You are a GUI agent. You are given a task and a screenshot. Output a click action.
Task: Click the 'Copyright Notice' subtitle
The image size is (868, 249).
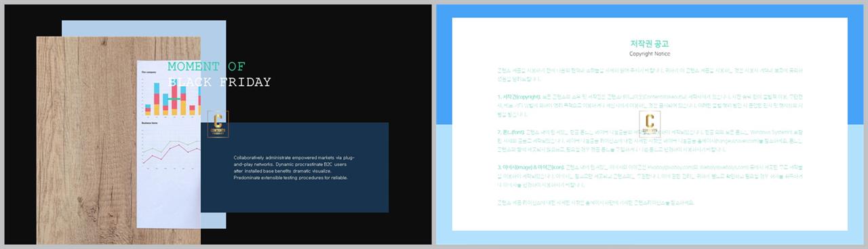650,54
